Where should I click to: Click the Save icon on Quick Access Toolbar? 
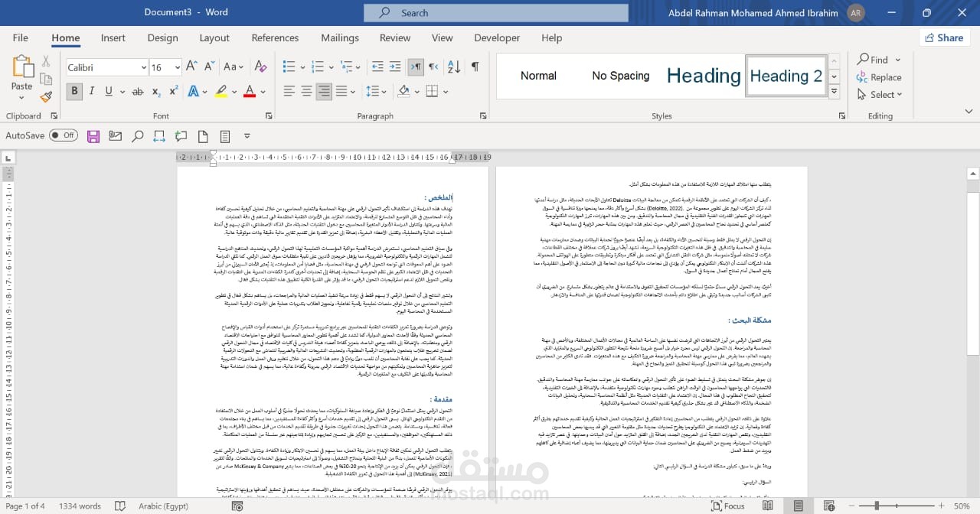coord(93,135)
